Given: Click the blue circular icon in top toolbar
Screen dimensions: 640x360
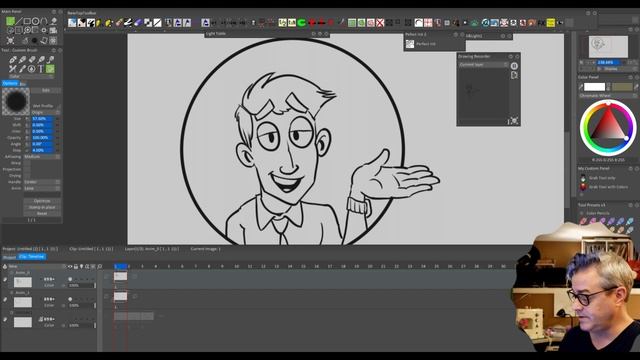Looking at the screenshot, I should [x=485, y=23].
